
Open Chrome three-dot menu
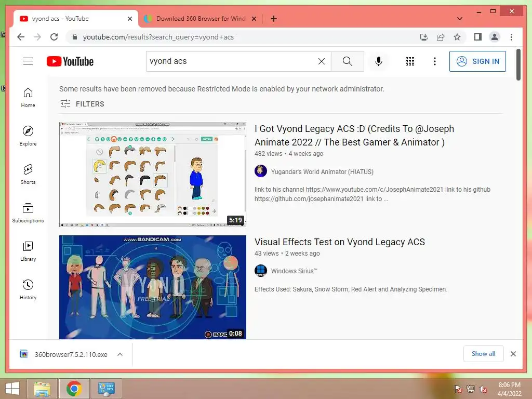point(511,37)
